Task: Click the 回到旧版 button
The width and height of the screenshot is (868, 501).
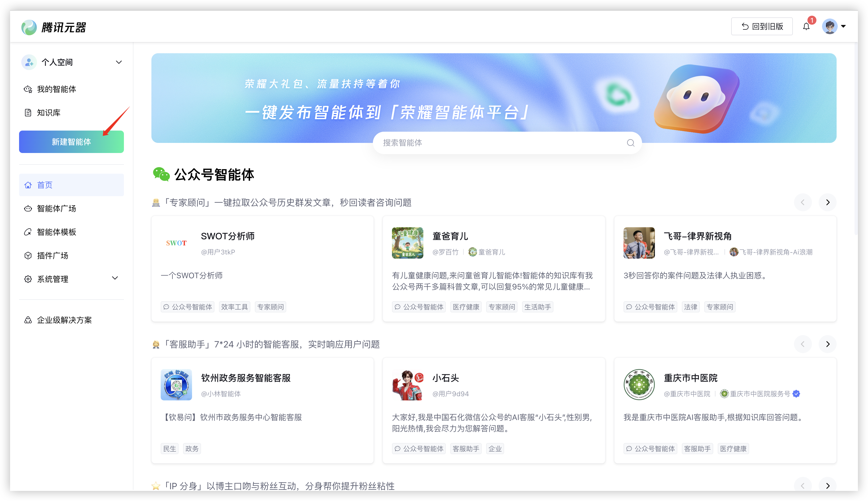Action: pyautogui.click(x=762, y=27)
